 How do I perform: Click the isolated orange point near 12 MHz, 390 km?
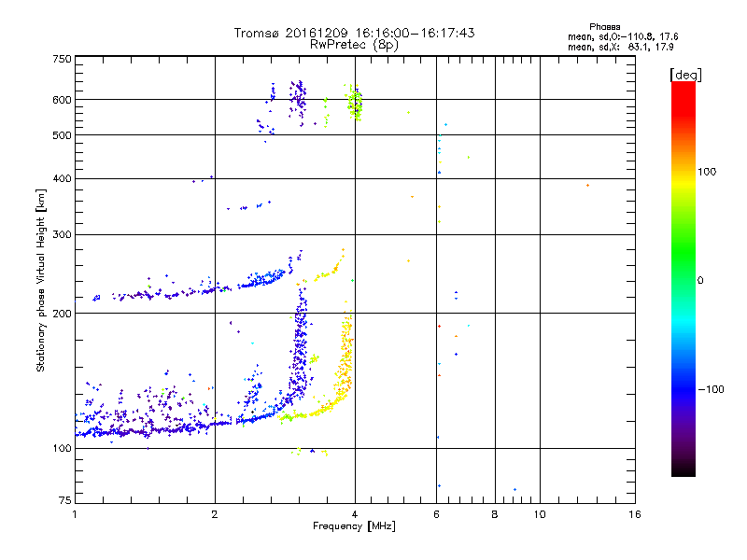click(587, 185)
